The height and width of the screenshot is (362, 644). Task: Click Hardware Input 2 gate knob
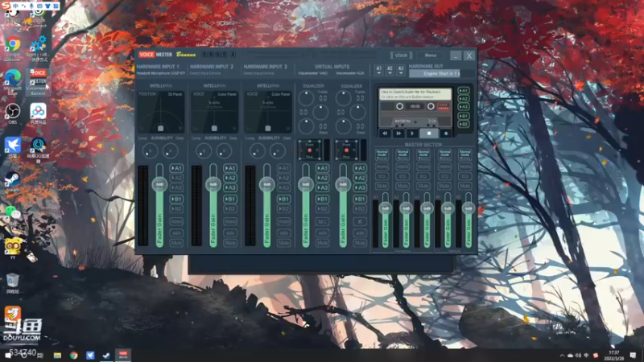pyautogui.click(x=224, y=151)
